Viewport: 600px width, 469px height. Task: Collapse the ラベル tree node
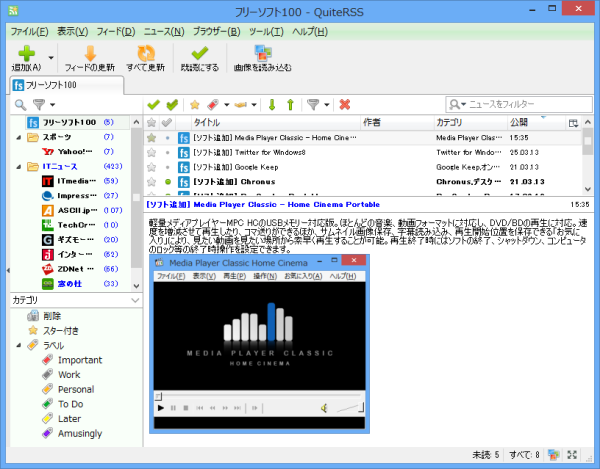click(x=18, y=345)
